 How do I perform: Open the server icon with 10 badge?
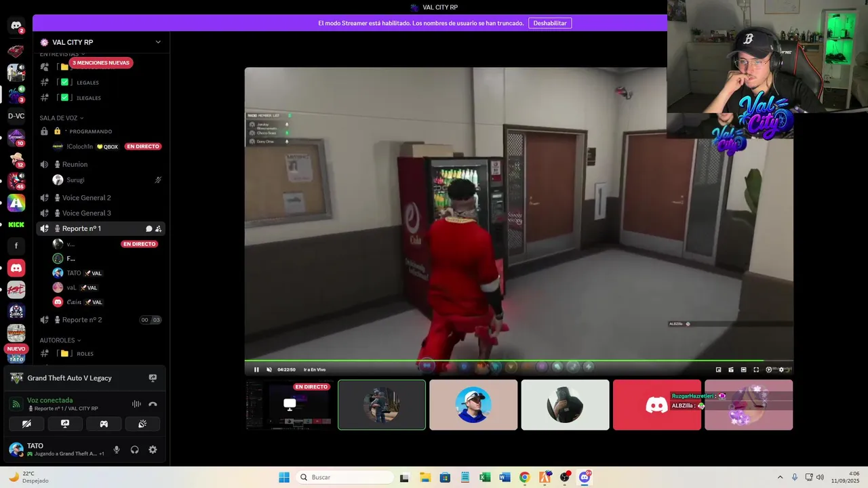pos(16,138)
